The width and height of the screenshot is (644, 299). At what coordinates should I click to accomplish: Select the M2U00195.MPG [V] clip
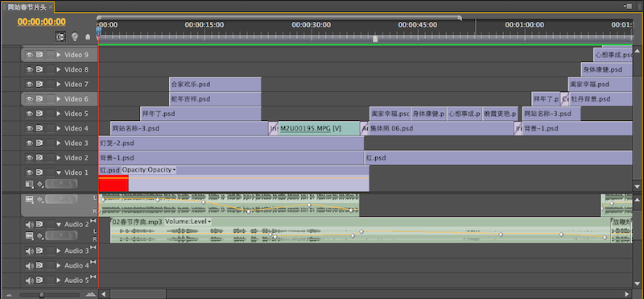[x=319, y=128]
